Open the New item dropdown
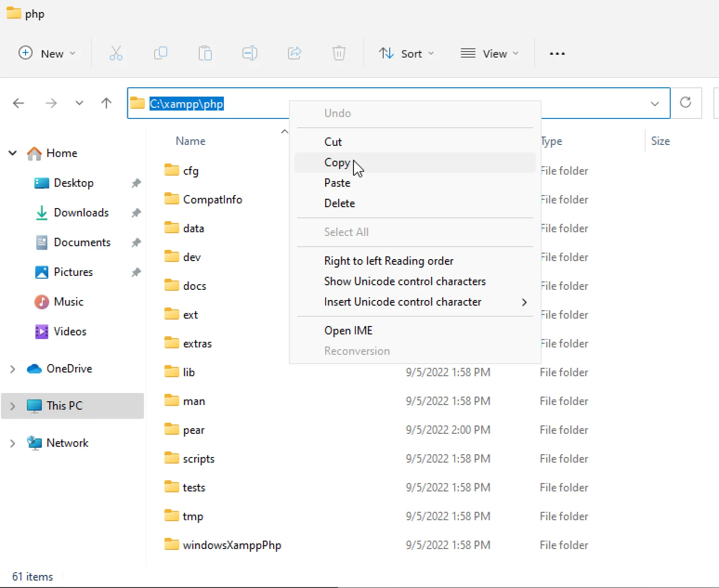Image resolution: width=719 pixels, height=588 pixels. coord(47,53)
